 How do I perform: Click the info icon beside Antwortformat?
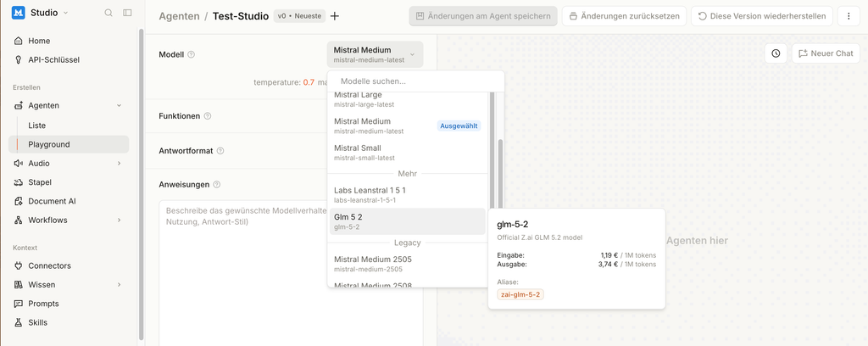(x=220, y=151)
